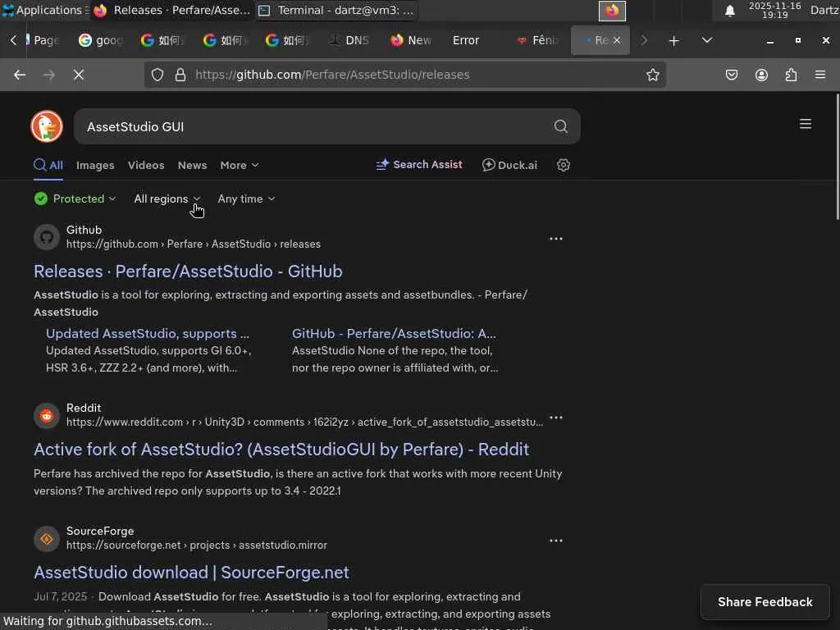Click the site security padlock icon
840x630 pixels.
pos(180,75)
